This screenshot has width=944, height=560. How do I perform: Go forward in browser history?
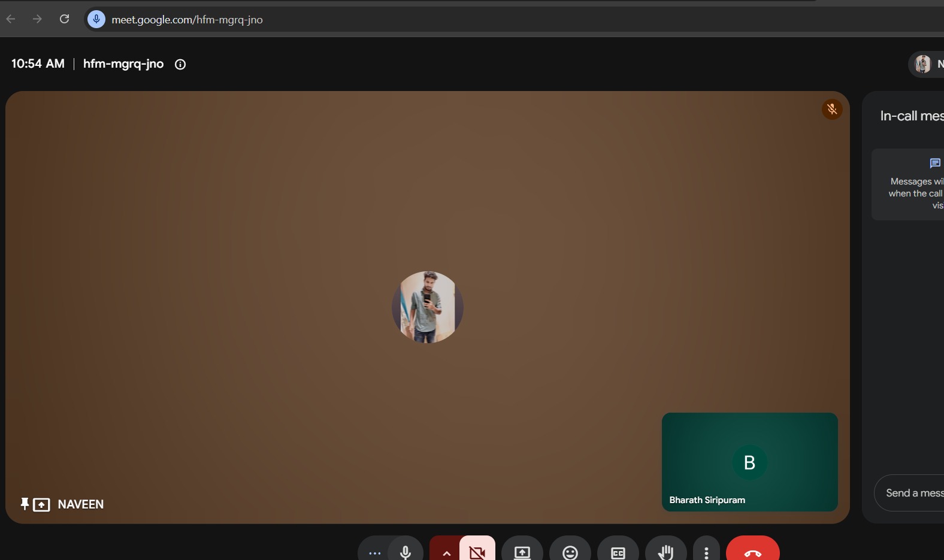(x=37, y=19)
